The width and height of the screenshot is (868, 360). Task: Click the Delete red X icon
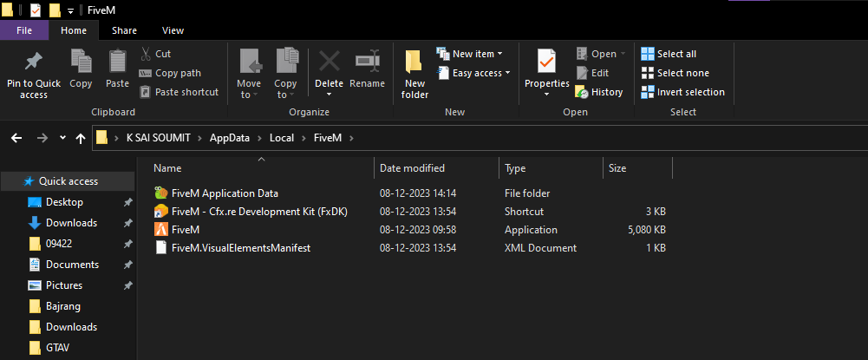coord(329,62)
